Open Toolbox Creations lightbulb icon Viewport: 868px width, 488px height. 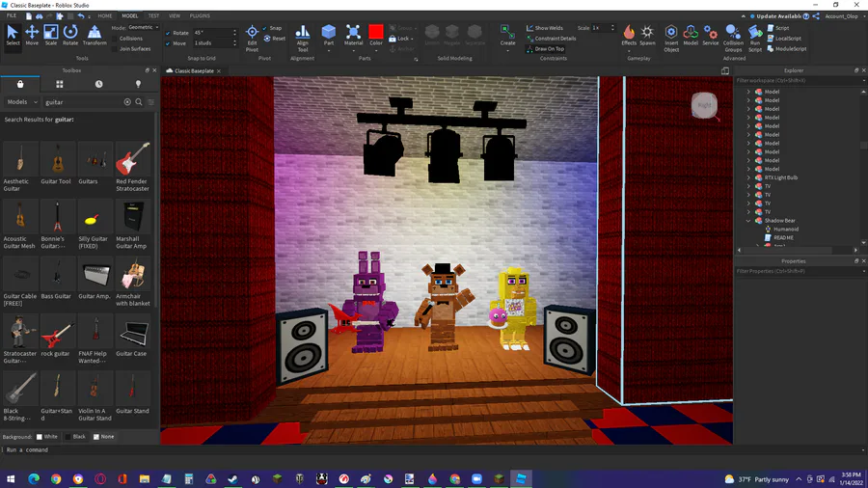[138, 84]
